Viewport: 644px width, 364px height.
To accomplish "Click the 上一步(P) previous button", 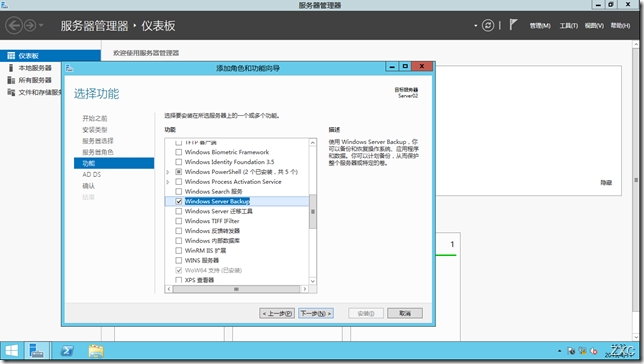I will [x=277, y=313].
